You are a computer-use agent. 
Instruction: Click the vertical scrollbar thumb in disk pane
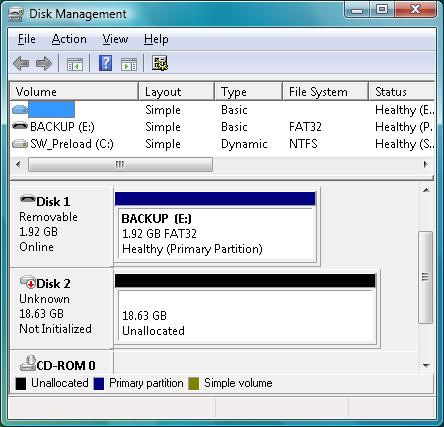[425, 277]
